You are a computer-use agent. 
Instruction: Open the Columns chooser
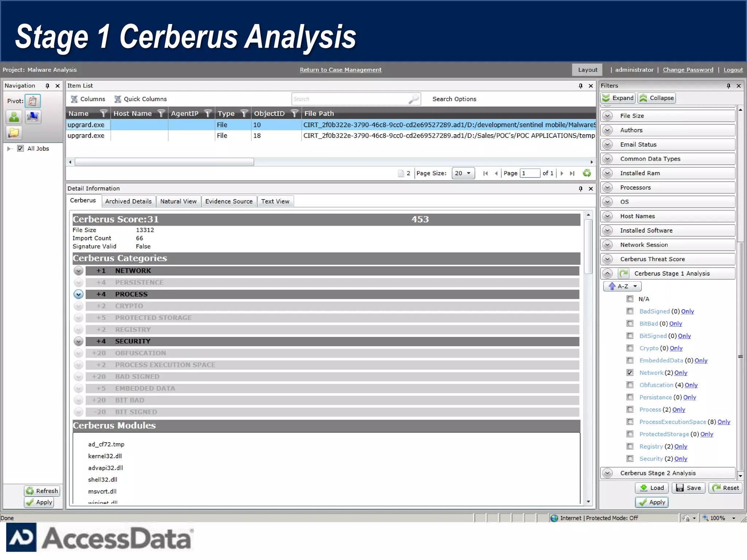tap(88, 99)
